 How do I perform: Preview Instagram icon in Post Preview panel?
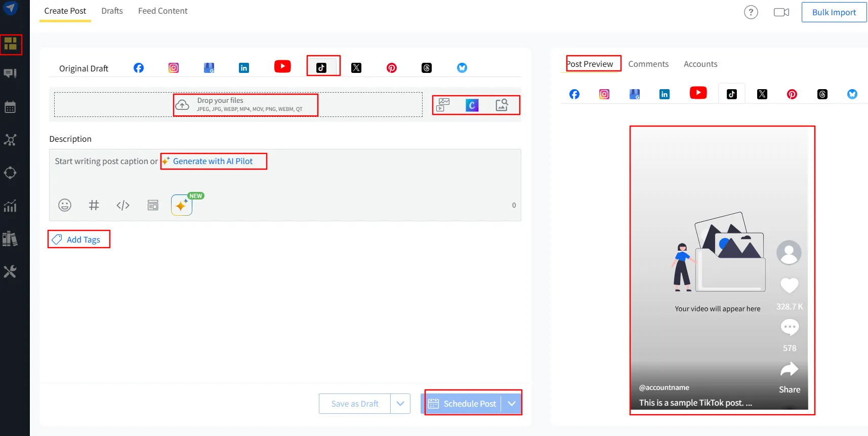pyautogui.click(x=604, y=94)
